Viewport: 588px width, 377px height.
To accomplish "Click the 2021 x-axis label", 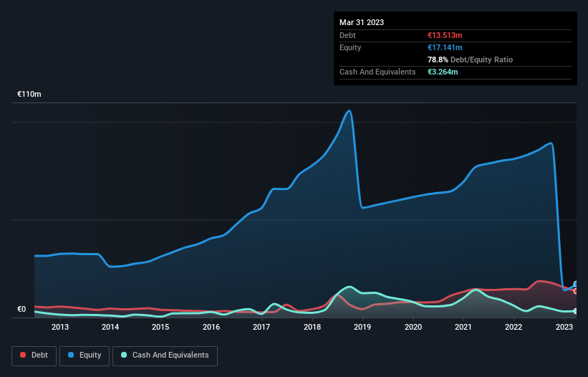I will pyautogui.click(x=463, y=327).
